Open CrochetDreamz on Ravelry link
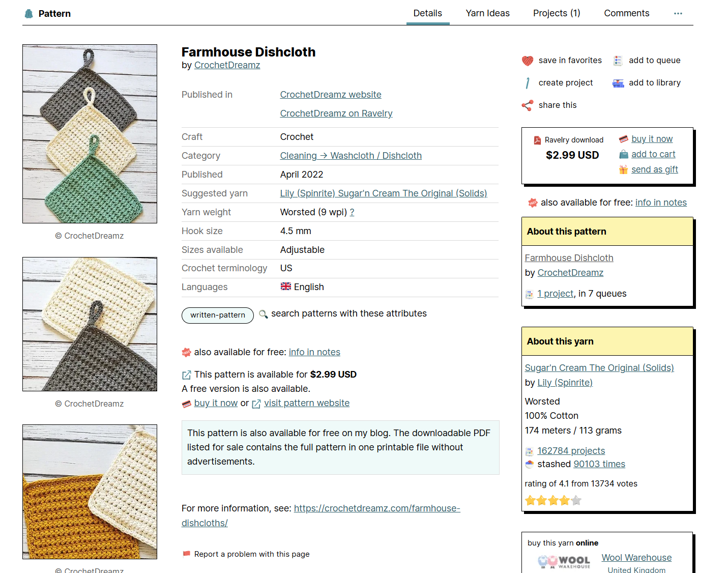This screenshot has width=728, height=573. tap(336, 113)
